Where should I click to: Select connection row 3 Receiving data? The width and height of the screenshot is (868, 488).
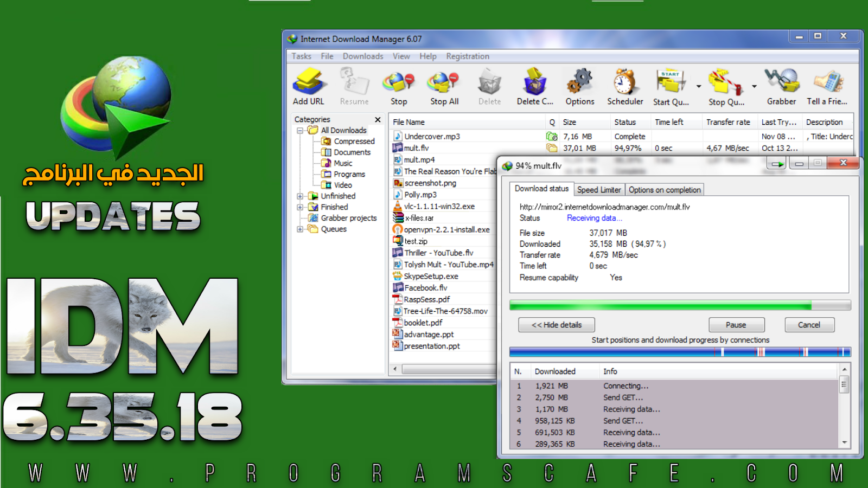coord(675,409)
